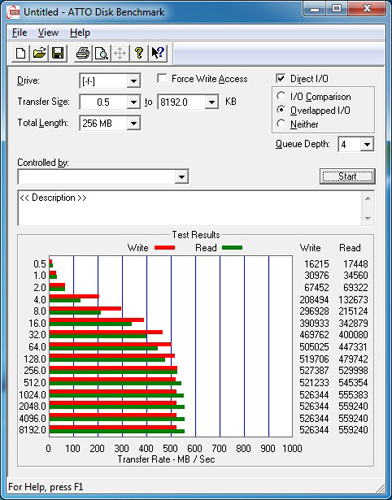Open the About question mark icon
The image size is (392, 500).
(139, 53)
